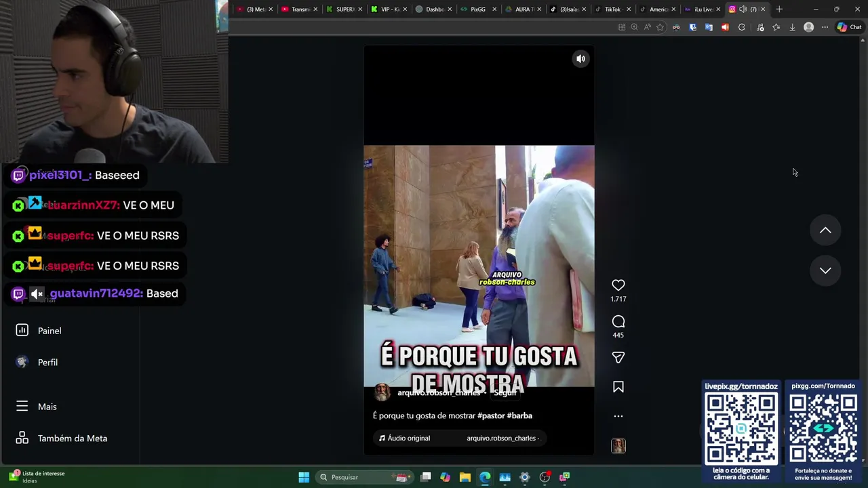
Task: Open browser profile avatar
Action: 808,27
